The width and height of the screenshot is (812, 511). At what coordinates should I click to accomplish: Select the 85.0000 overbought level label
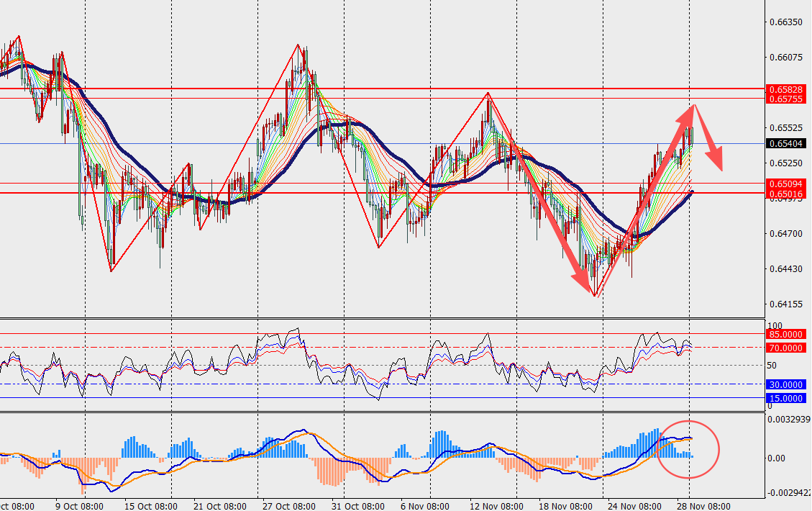[785, 334]
